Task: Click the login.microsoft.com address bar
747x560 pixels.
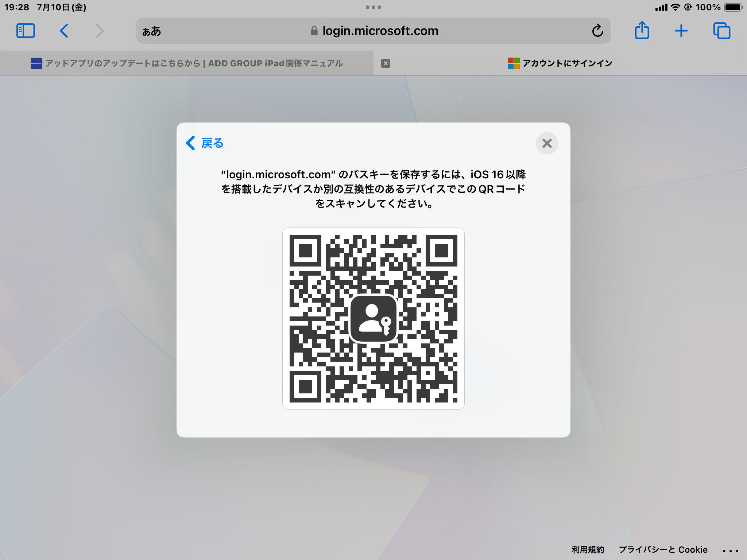Action: coord(373,31)
